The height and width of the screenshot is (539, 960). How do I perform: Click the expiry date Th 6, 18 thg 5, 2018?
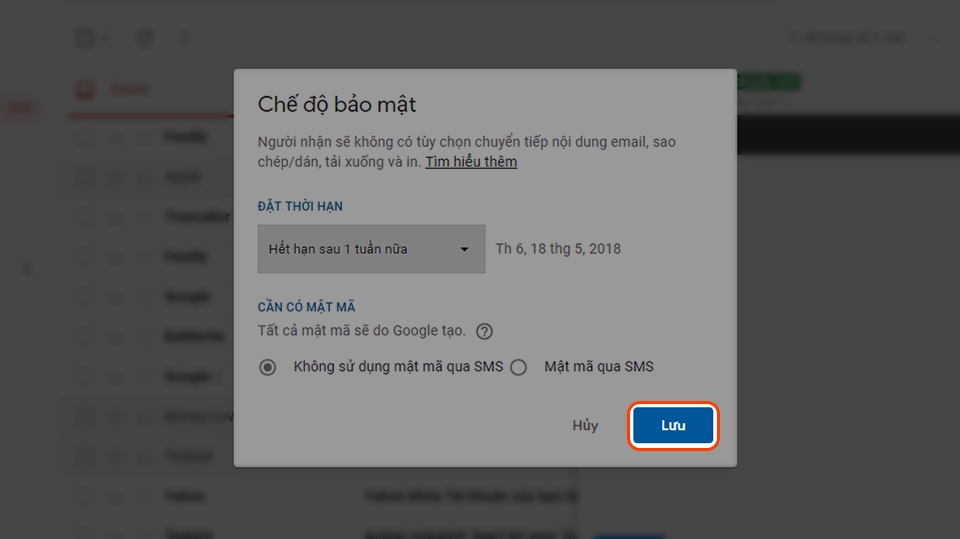pos(558,249)
